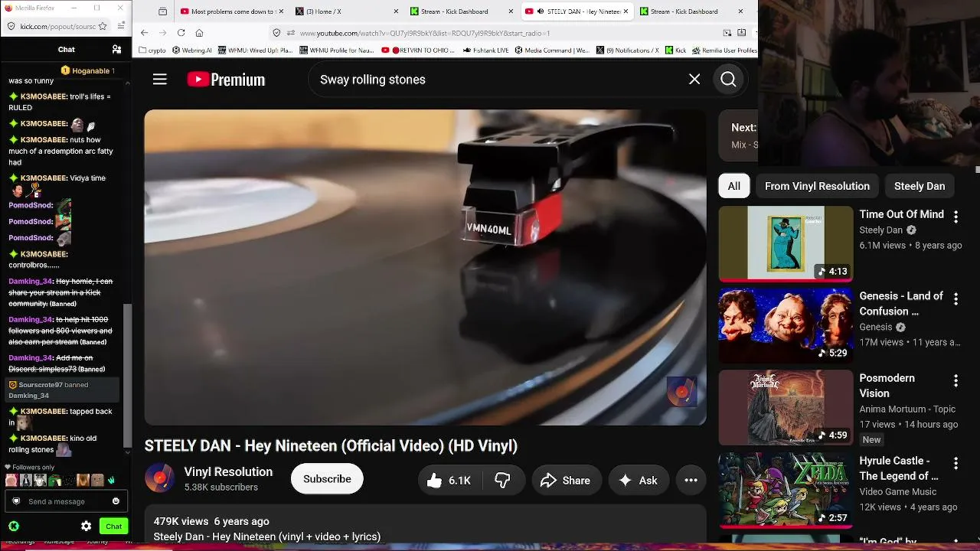Open extensions menu in Kick popout window
Screen dimensions: 980x551
click(121, 26)
